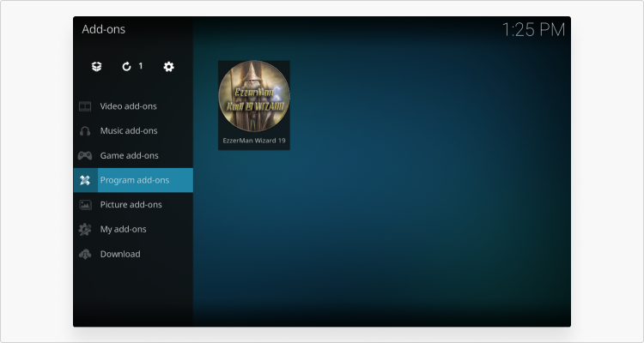Screen dimensions: 644x343
Task: Select the highlighted Program add-ons entry
Action: click(133, 180)
